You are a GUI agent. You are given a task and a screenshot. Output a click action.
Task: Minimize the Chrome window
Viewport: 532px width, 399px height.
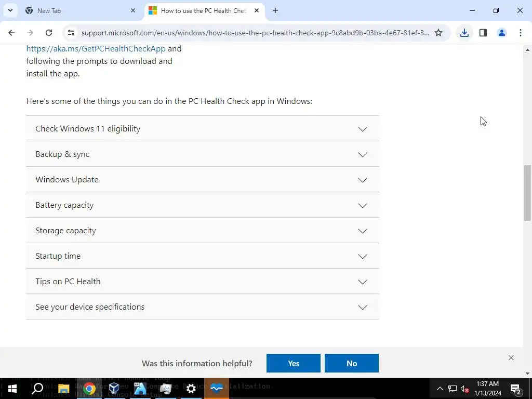pos(472,10)
